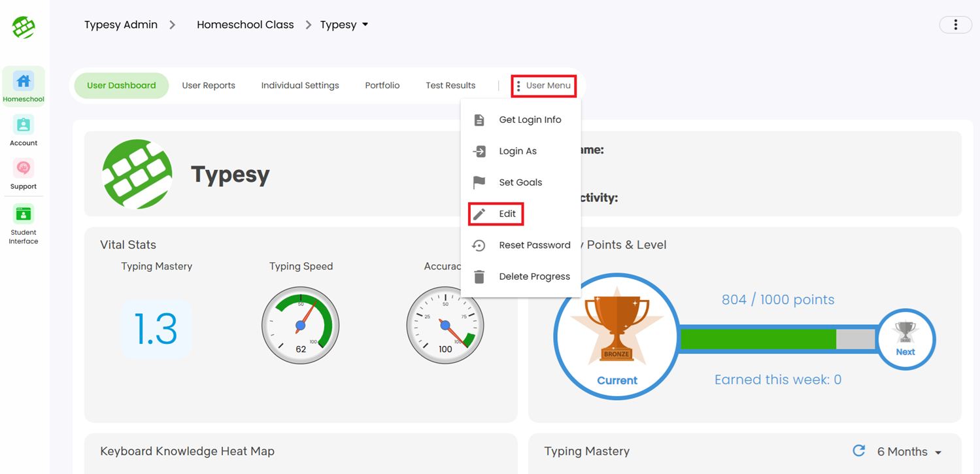Click Keyboard Knowledge Heat Map heading
980x474 pixels.
187,452
